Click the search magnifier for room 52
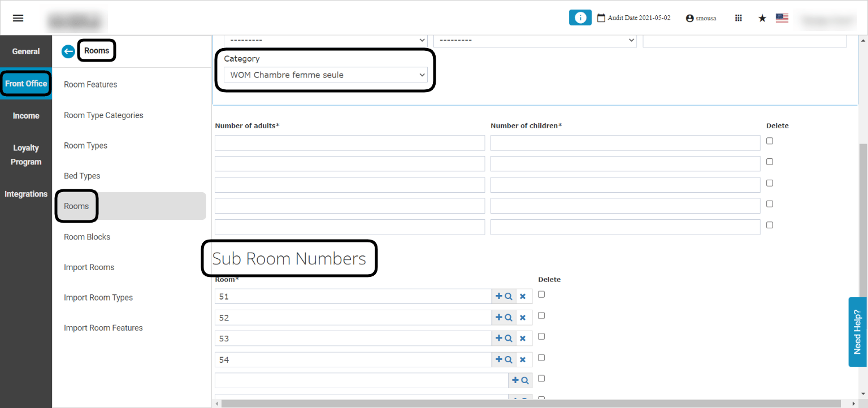868x408 pixels. tap(509, 318)
